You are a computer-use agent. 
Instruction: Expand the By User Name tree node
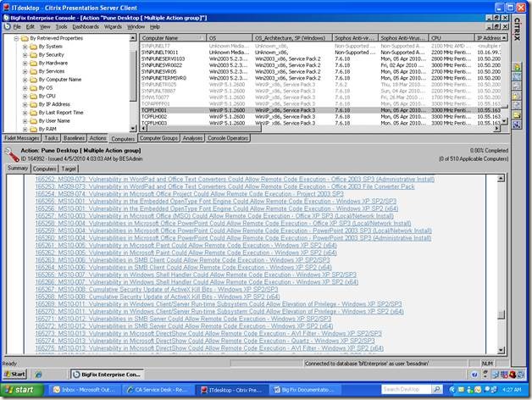(25, 121)
